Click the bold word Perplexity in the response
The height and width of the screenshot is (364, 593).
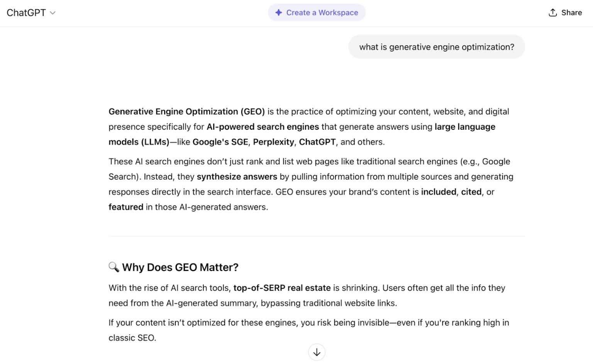click(273, 142)
